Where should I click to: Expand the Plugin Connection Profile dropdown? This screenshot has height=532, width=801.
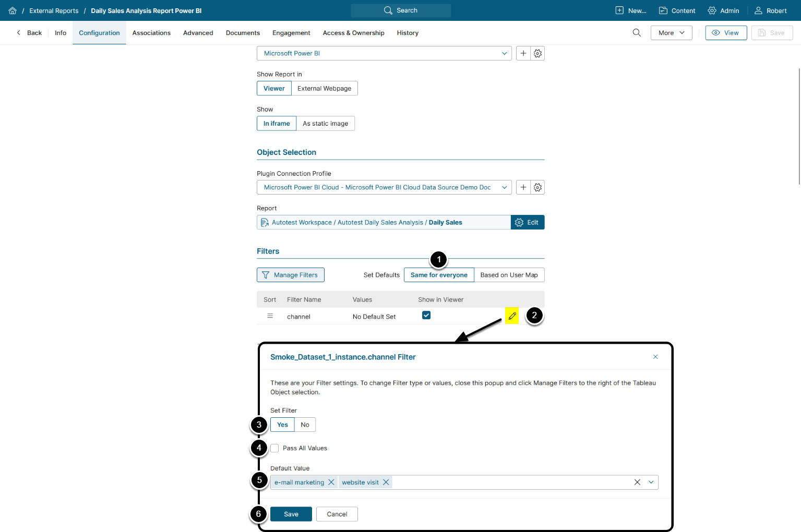coord(504,187)
